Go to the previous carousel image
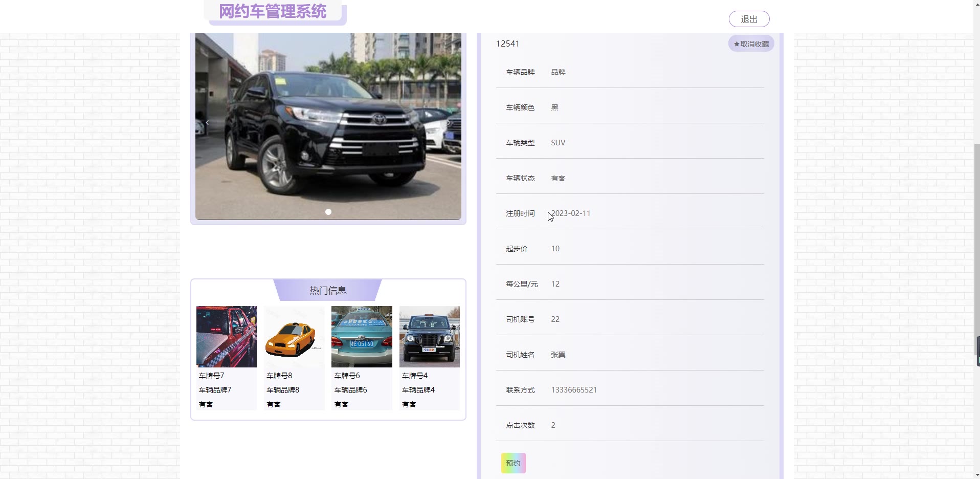The height and width of the screenshot is (479, 980). [x=207, y=123]
